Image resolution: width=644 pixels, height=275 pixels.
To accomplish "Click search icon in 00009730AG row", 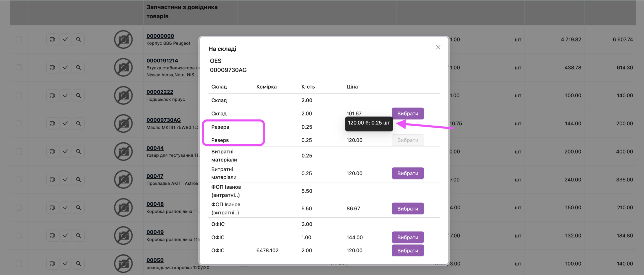I will coord(78,124).
